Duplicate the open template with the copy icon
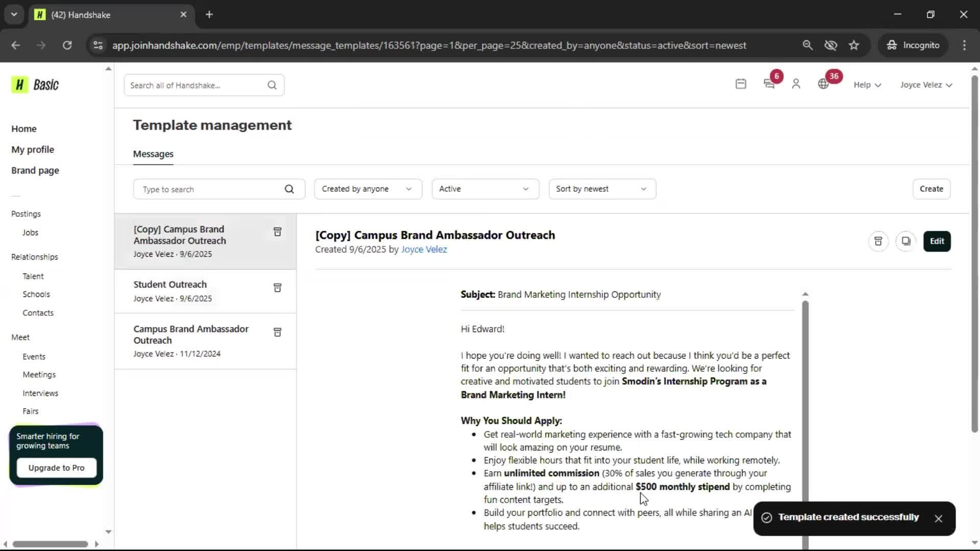Image resolution: width=980 pixels, height=551 pixels. tap(905, 241)
